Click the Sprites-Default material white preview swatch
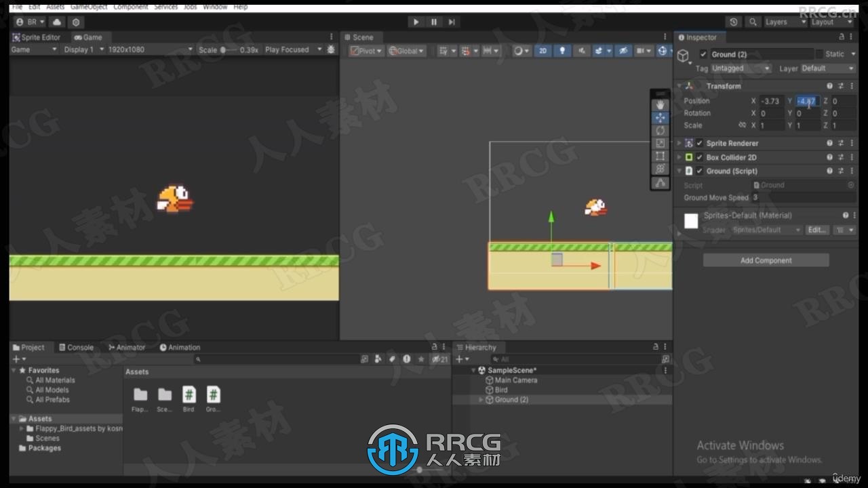This screenshot has height=488, width=868. [x=691, y=221]
